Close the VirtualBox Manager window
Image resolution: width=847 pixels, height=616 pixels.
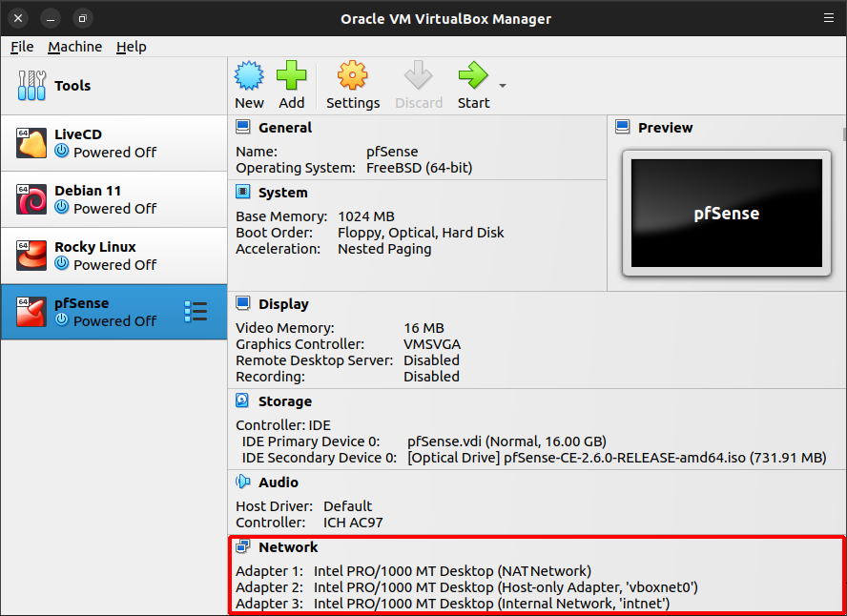[18, 18]
